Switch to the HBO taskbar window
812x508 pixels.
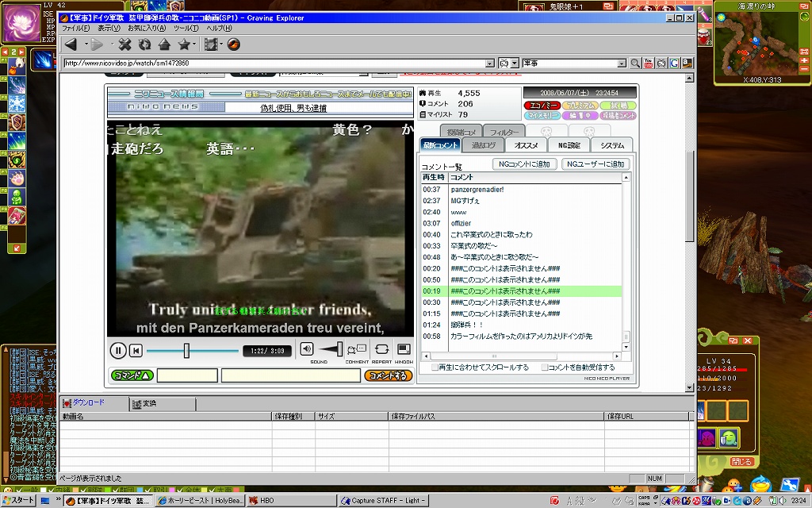(291, 501)
